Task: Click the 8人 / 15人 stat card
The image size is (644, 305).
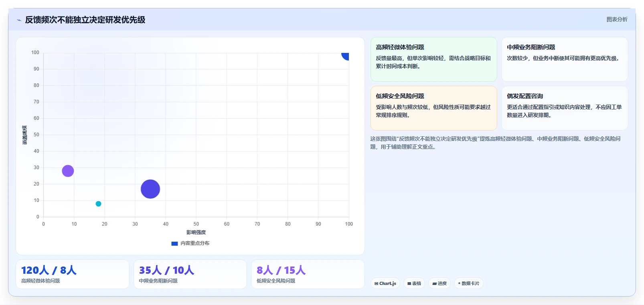Action: [x=308, y=274]
